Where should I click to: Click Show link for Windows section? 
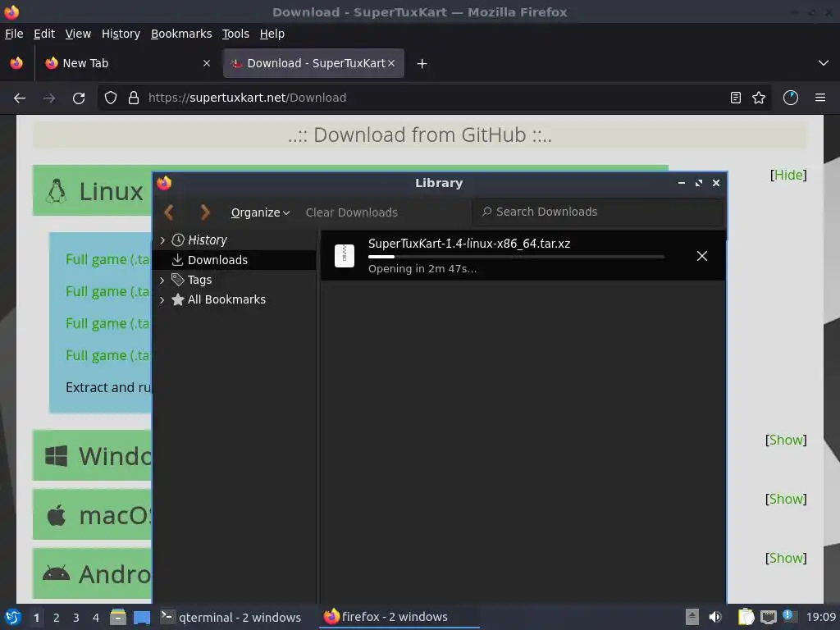click(x=786, y=441)
